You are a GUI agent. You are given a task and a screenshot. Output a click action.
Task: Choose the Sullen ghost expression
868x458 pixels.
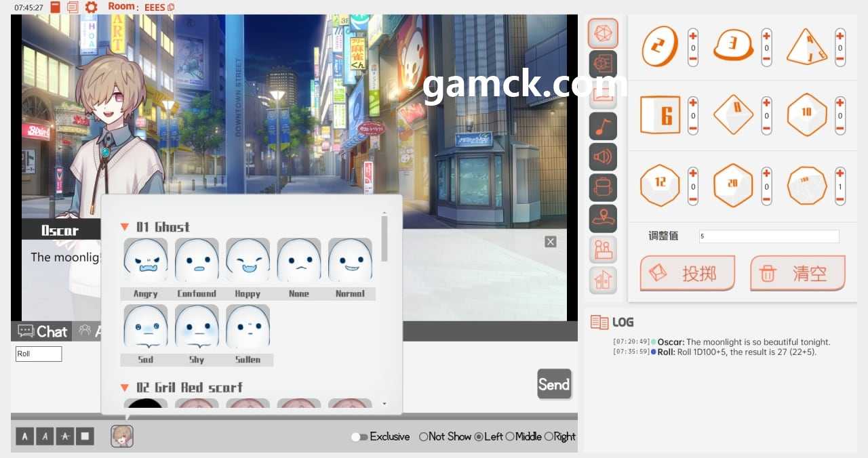(x=248, y=327)
